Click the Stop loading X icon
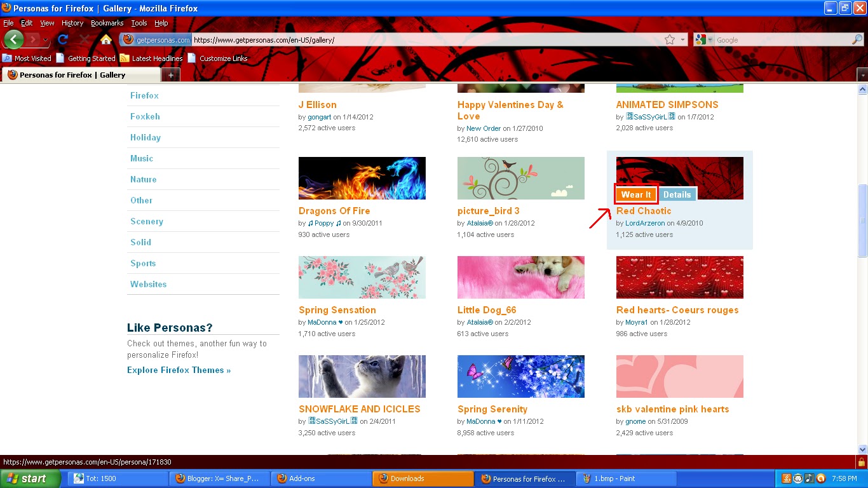 pyautogui.click(x=84, y=39)
